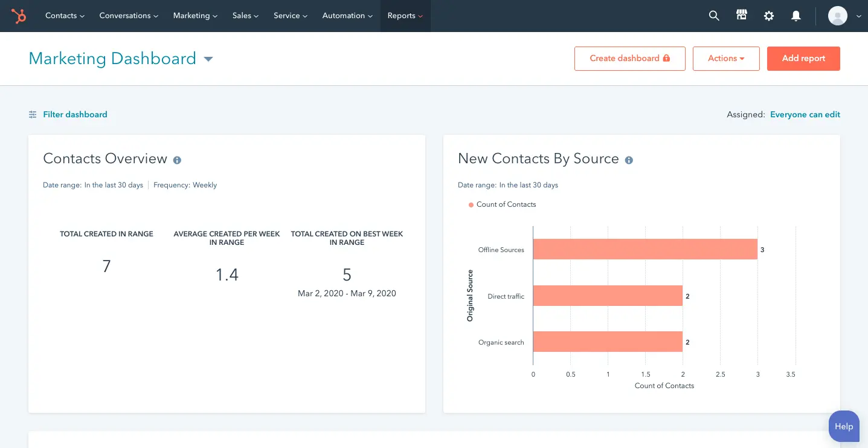868x448 pixels.
Task: Click the Create dashboard button
Action: click(629, 59)
